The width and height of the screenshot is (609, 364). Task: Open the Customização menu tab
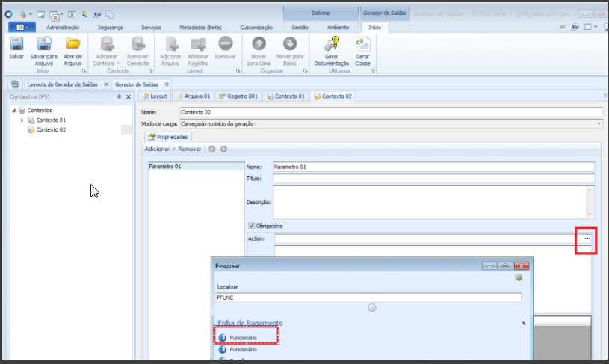click(x=256, y=28)
